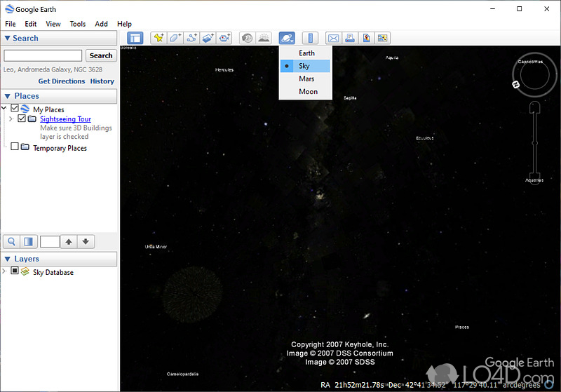Click the sunlight toolbar icon
The height and width of the screenshot is (392, 561).
264,38
